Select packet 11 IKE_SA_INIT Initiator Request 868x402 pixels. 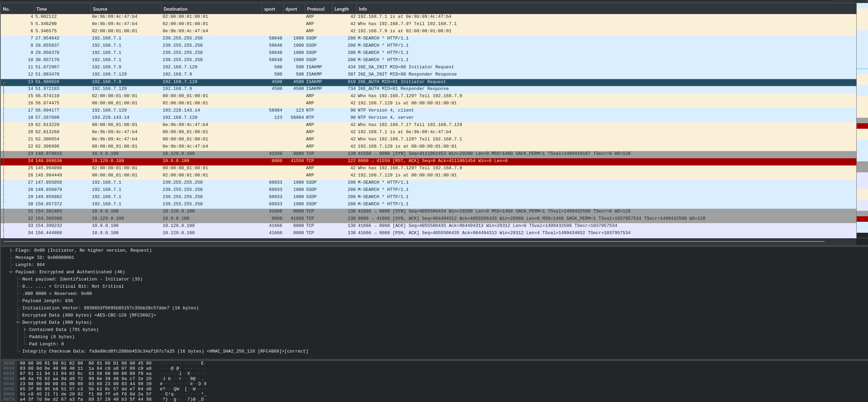coord(428,67)
